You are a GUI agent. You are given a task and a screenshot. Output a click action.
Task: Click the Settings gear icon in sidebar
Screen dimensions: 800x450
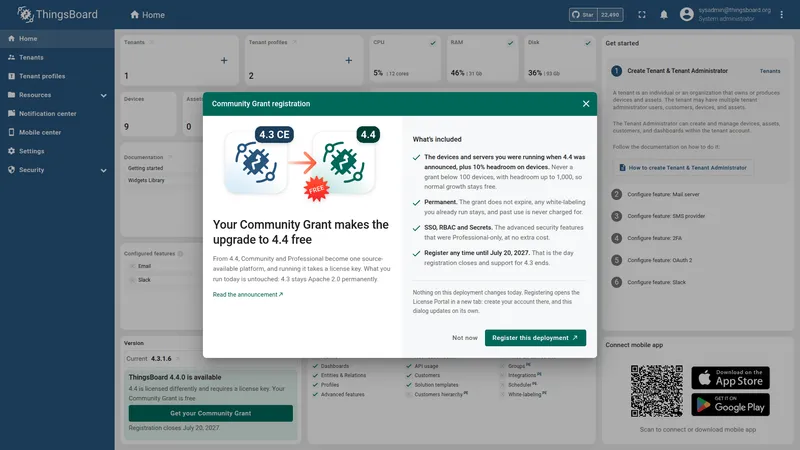click(11, 151)
